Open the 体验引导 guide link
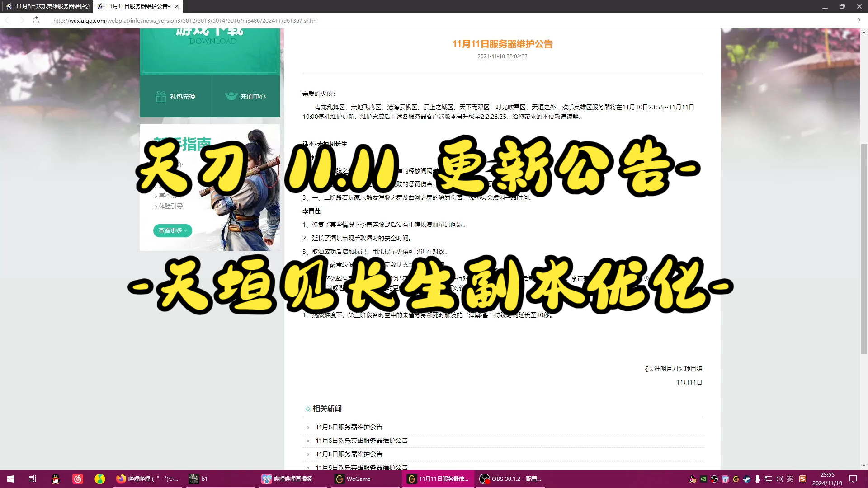The image size is (868, 488). pos(170,206)
